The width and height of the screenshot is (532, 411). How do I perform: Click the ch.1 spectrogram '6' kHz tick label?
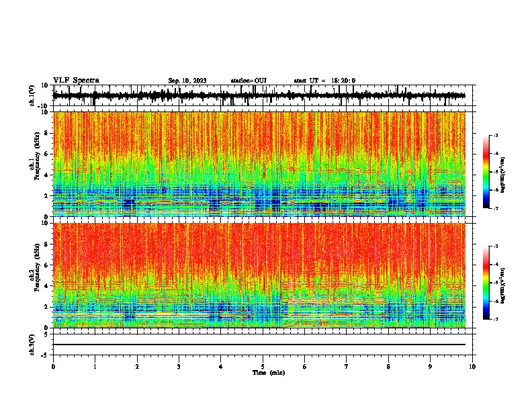coord(46,154)
